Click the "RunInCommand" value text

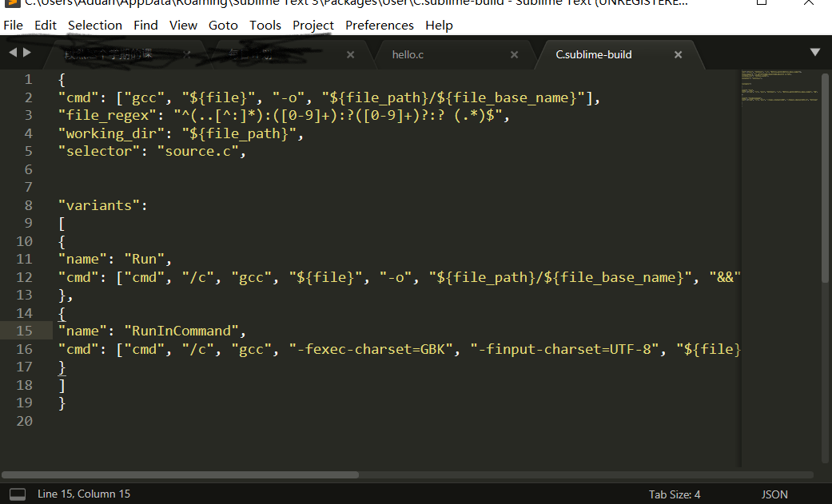tap(181, 331)
